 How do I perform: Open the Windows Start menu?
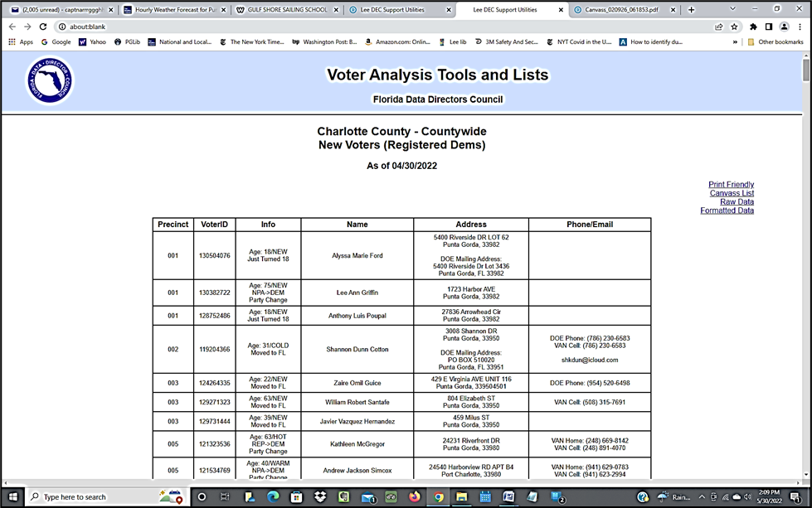(x=12, y=497)
